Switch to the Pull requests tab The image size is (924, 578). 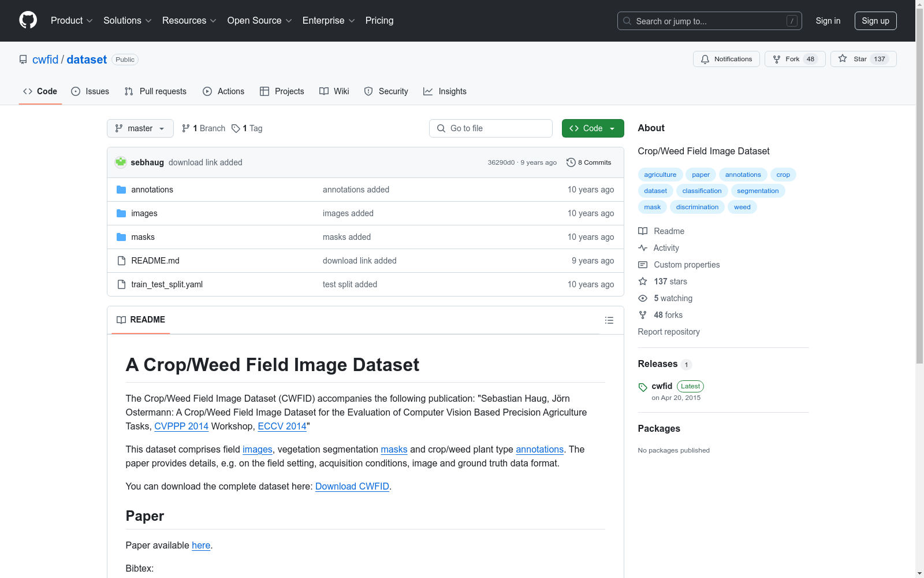tap(155, 91)
